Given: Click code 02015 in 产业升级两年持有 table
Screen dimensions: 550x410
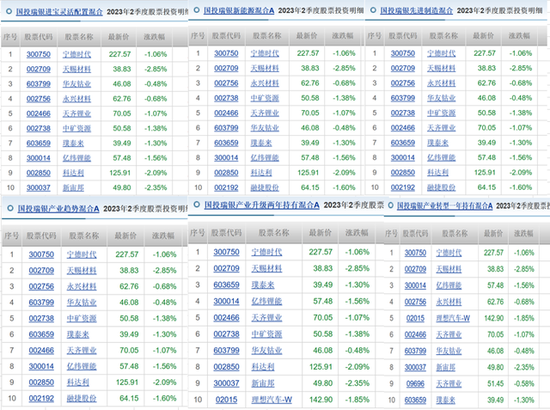Looking at the screenshot, I should (x=226, y=399).
